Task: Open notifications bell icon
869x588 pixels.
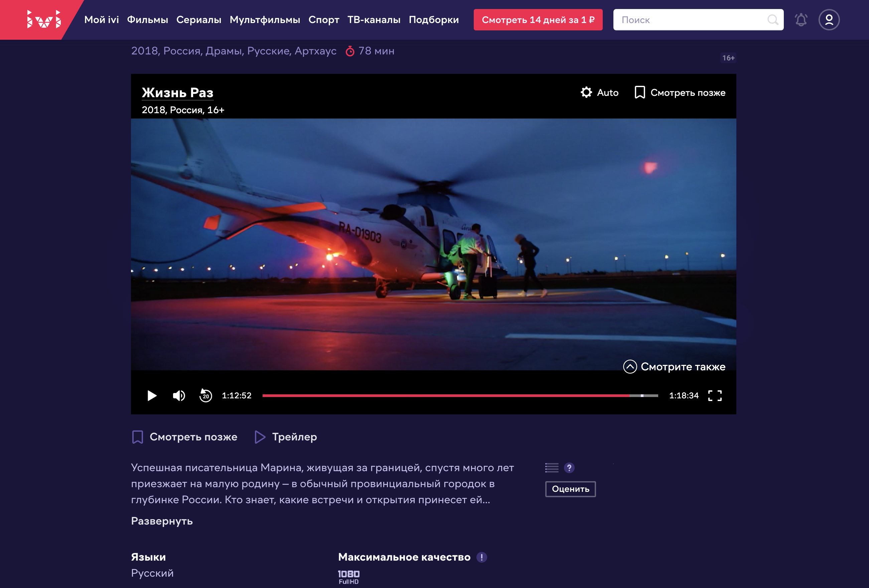Action: point(801,20)
